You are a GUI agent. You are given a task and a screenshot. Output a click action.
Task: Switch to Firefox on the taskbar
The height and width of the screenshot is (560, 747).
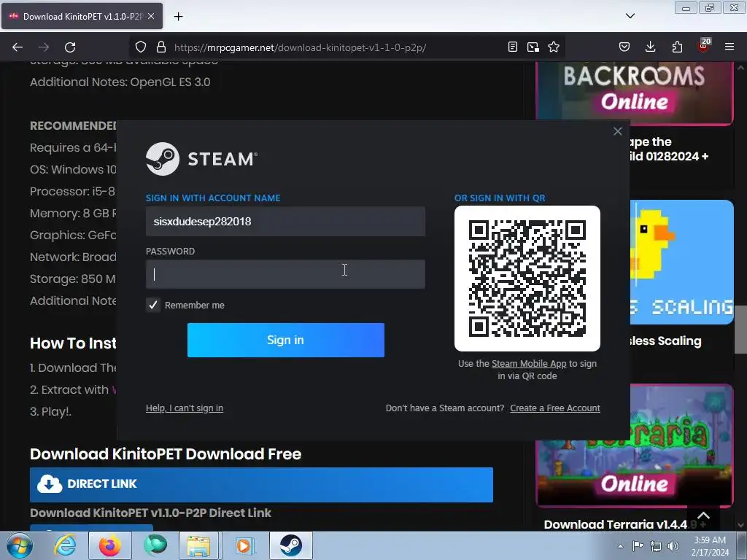pyautogui.click(x=110, y=545)
